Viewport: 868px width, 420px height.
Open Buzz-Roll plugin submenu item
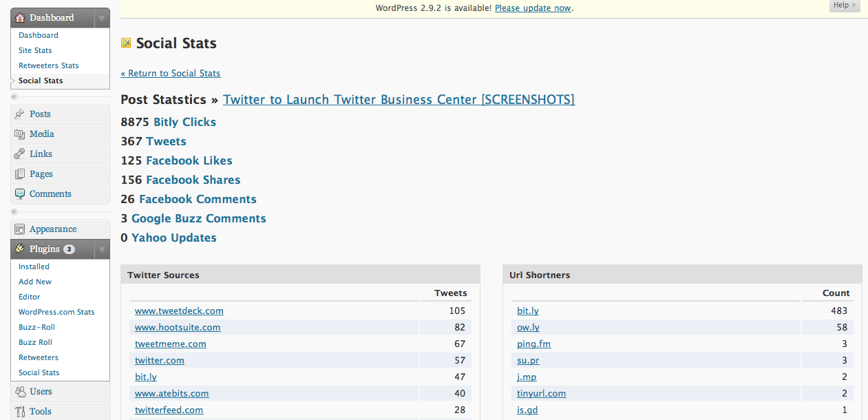tap(36, 327)
